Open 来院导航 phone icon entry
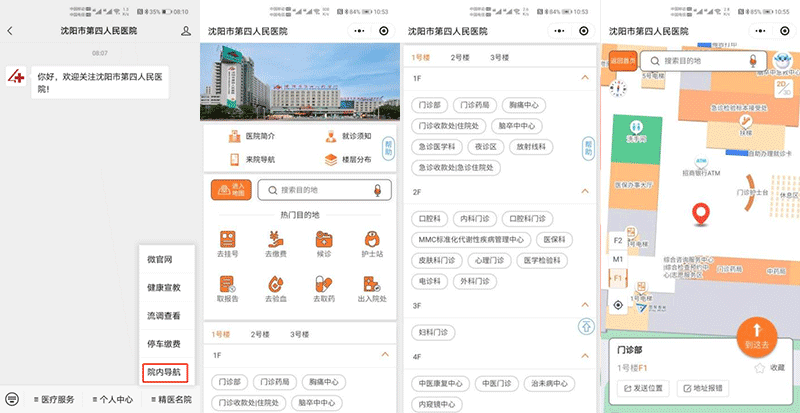The width and height of the screenshot is (800, 413). (234, 159)
